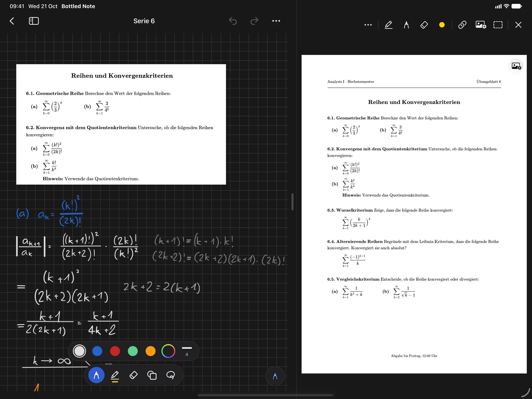Choose the white pen color

79,351
